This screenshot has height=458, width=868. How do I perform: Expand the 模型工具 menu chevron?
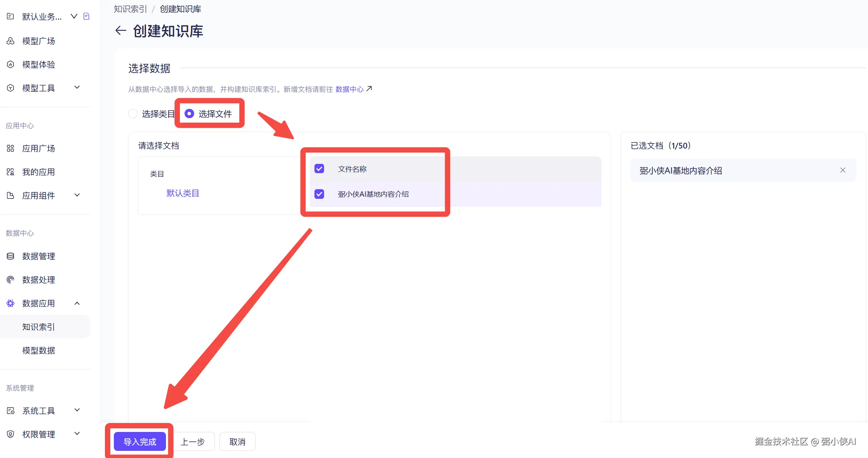point(77,87)
